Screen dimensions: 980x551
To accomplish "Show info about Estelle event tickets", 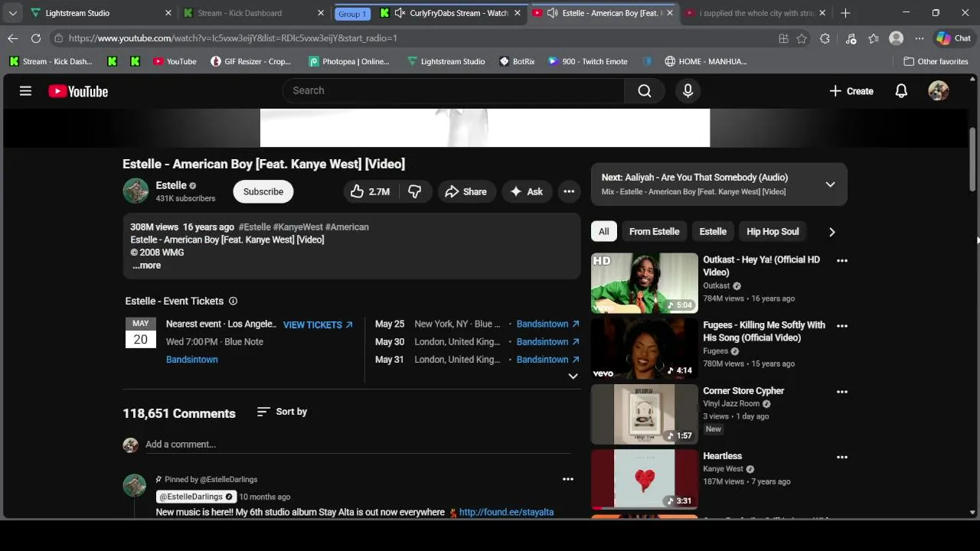I will pos(233,302).
